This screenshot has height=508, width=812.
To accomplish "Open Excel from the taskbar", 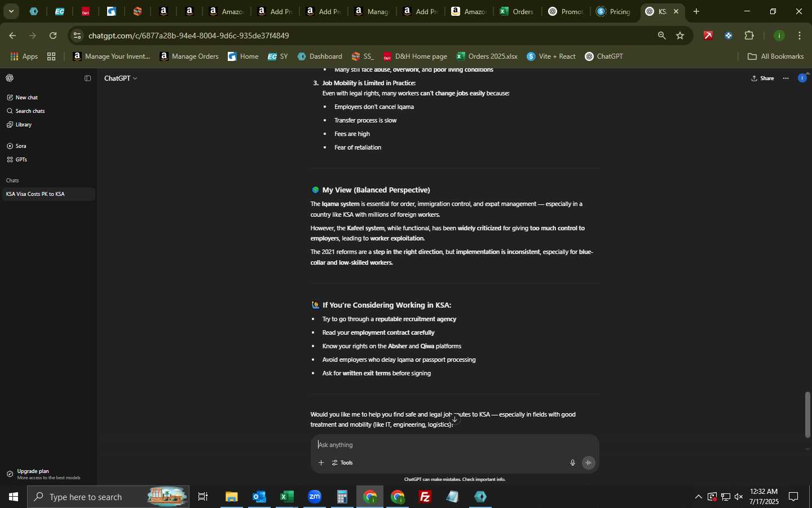I will coord(287,497).
